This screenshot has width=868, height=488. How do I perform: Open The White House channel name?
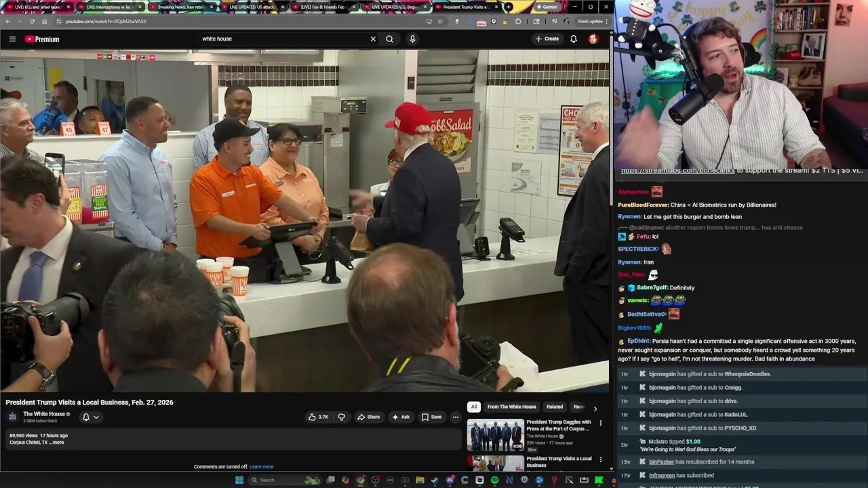click(44, 414)
